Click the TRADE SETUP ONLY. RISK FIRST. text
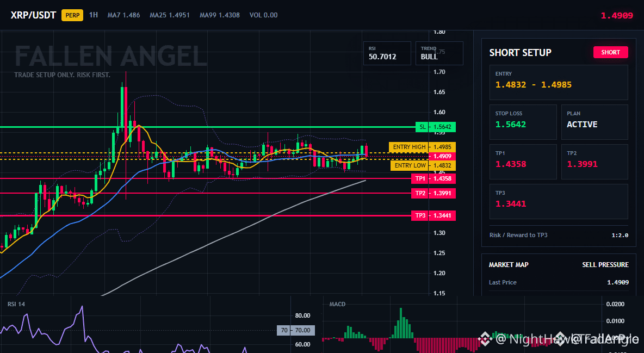Image resolution: width=644 pixels, height=353 pixels. pyautogui.click(x=63, y=75)
